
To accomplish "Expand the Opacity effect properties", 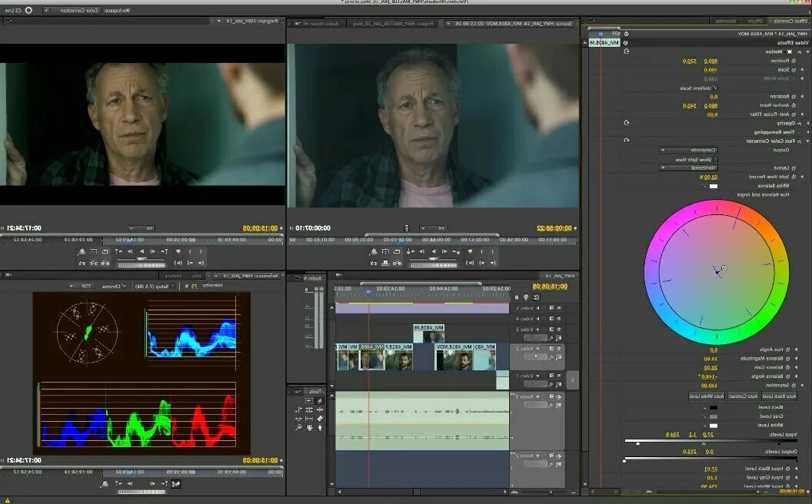I will pos(808,123).
